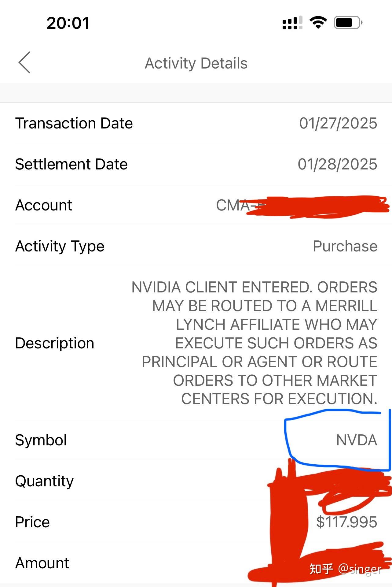This screenshot has width=392, height=587.
Task: Tap the 01/28/2025 settlement date value
Action: click(x=337, y=164)
